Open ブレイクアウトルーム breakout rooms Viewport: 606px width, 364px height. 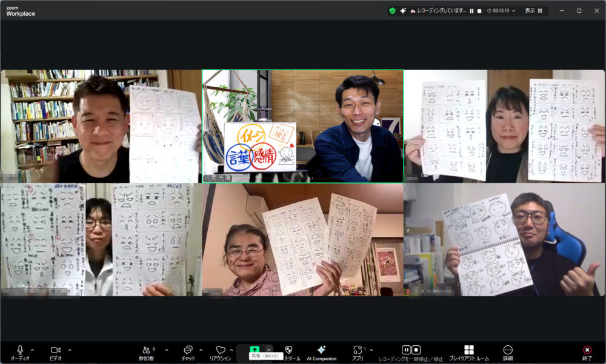click(468, 350)
